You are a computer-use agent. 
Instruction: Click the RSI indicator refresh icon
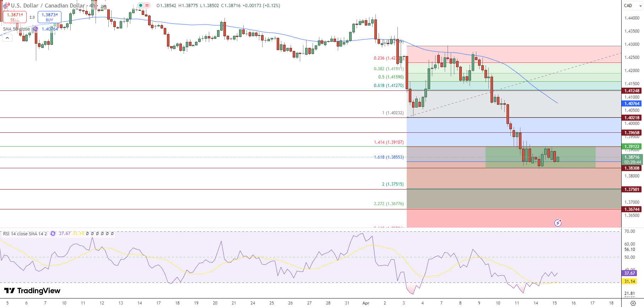[53, 234]
